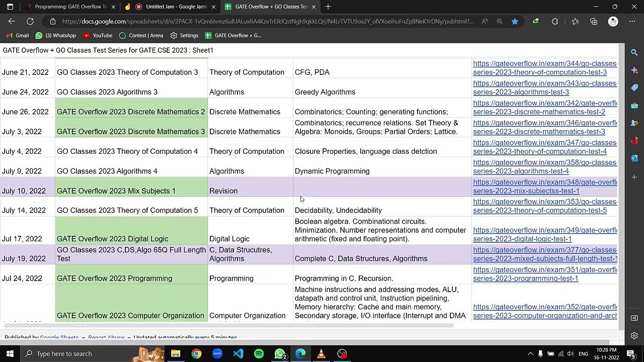Toggle the favorites star for this page
Image resolution: width=644 pixels, height=362 pixels.
click(515, 22)
